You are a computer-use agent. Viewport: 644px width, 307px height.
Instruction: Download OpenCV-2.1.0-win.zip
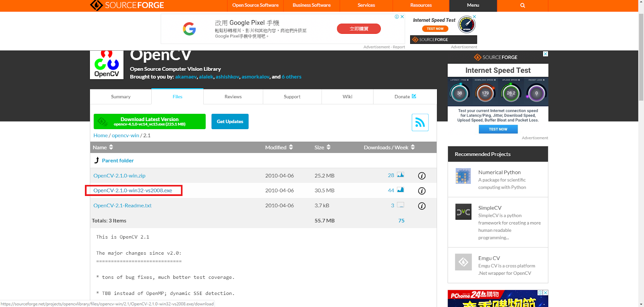pos(120,176)
